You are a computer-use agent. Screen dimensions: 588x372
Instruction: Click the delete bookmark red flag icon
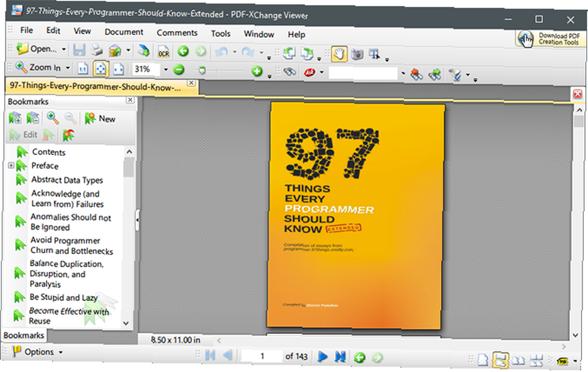pos(68,135)
